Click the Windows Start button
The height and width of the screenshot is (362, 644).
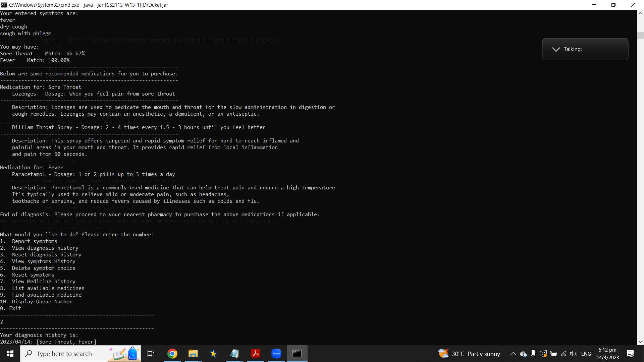tap(10, 354)
